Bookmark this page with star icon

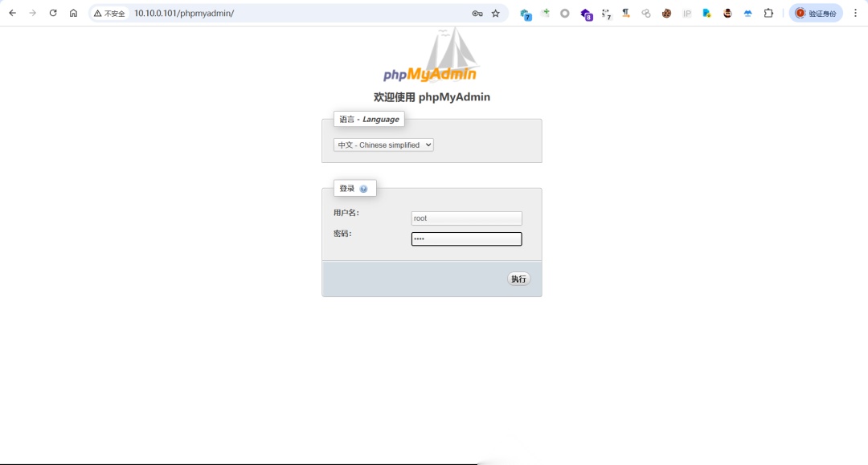[495, 14]
